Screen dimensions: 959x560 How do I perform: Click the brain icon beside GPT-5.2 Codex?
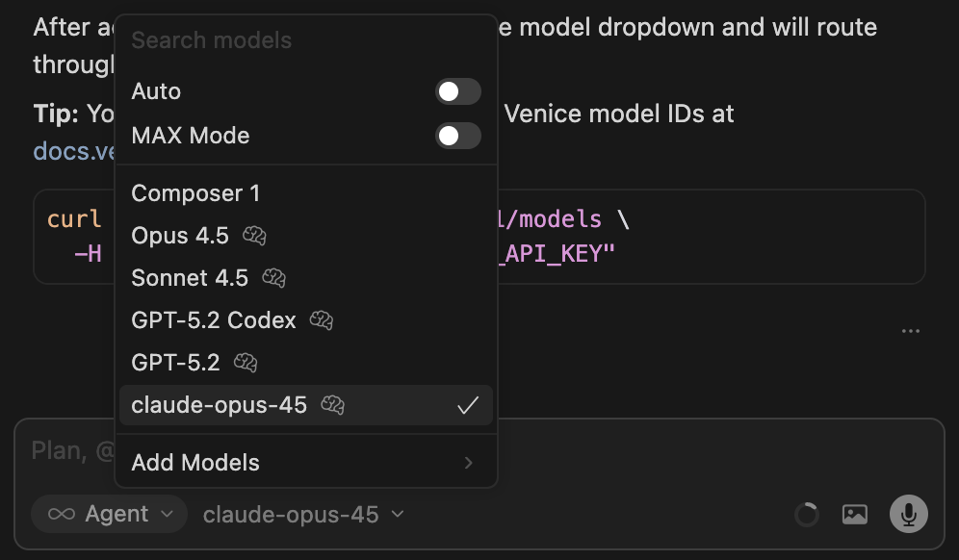pyautogui.click(x=322, y=319)
